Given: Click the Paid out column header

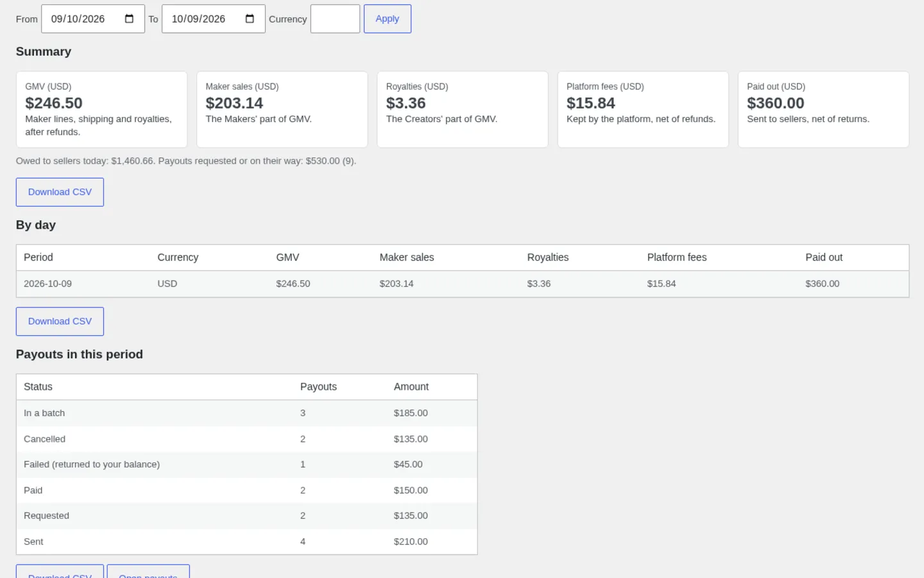Looking at the screenshot, I should pos(824,258).
